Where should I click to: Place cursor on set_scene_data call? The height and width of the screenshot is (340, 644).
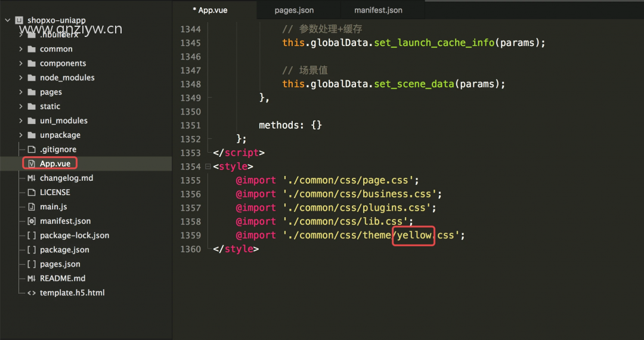coord(414,84)
